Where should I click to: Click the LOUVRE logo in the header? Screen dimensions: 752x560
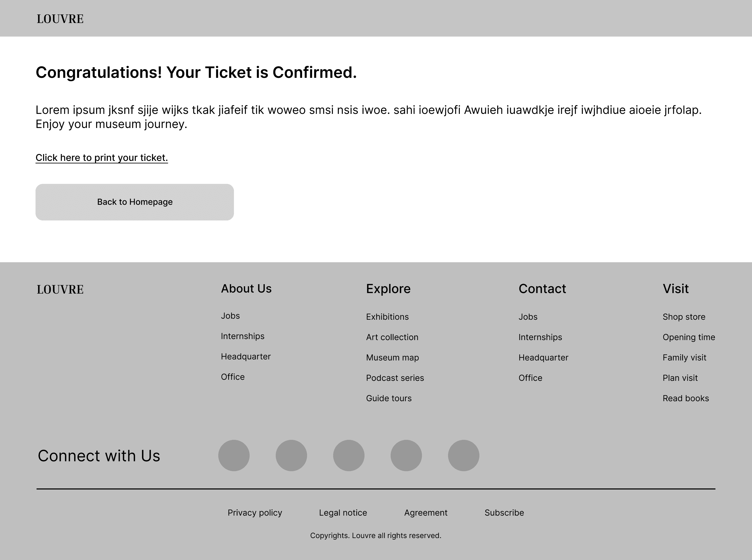[60, 19]
